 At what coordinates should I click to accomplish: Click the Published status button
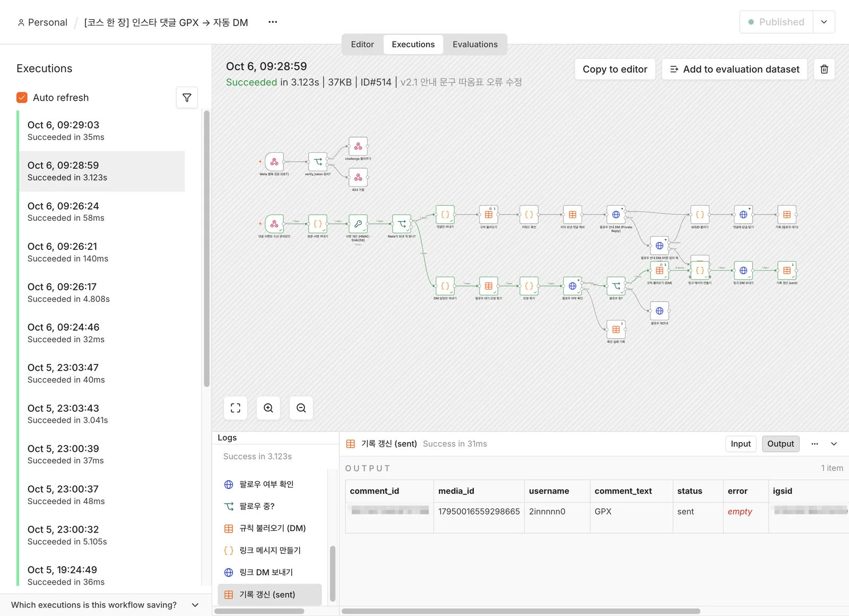[776, 22]
